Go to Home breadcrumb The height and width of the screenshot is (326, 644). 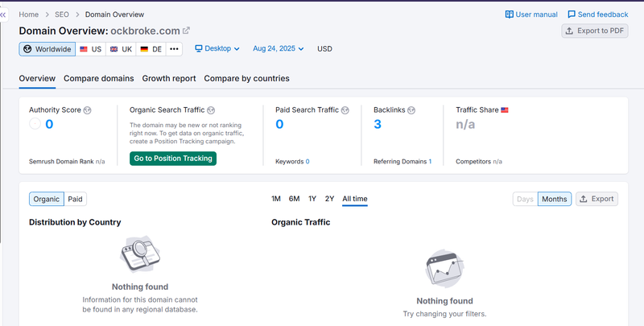tap(29, 14)
